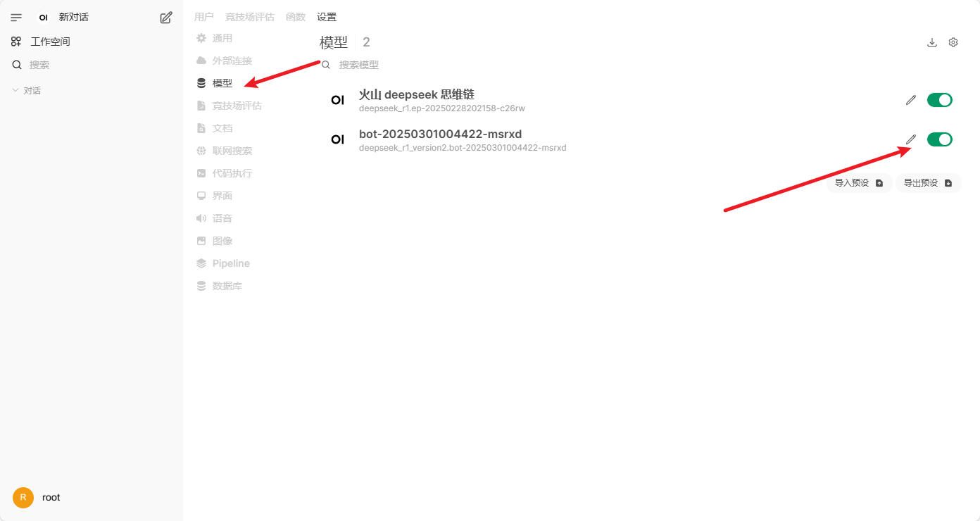Toggle off the bot-20250301004422-msrxd model
This screenshot has height=521, width=980.
(940, 139)
